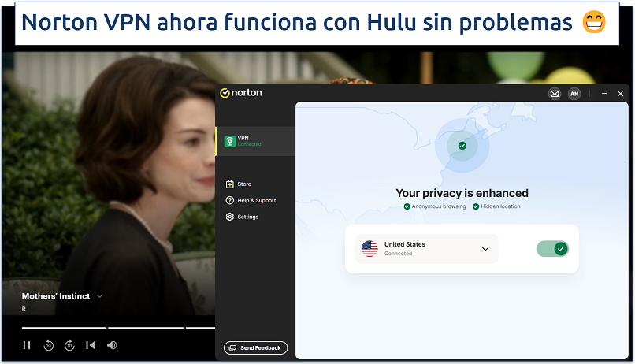The height and width of the screenshot is (364, 635).
Task: Open the Norton messages envelope icon
Action: click(555, 93)
